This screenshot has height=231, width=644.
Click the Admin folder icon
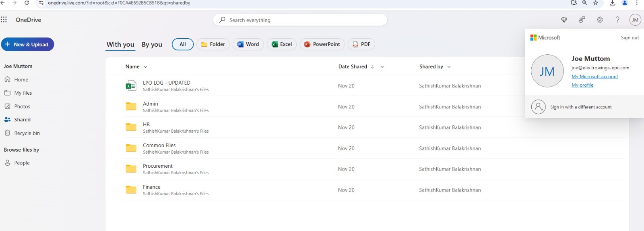point(131,106)
